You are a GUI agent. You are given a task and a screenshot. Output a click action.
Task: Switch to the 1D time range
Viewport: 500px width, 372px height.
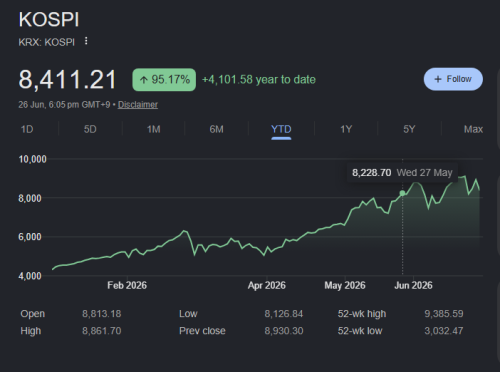tap(27, 129)
